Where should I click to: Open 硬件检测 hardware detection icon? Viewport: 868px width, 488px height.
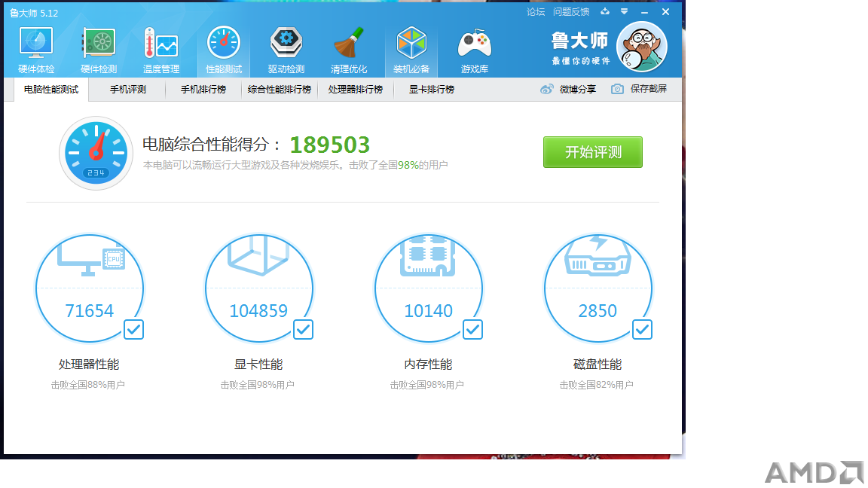(x=99, y=49)
